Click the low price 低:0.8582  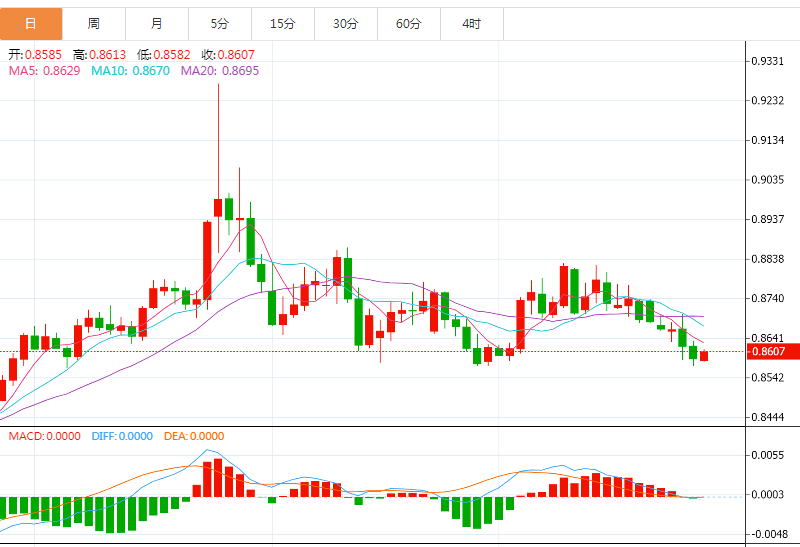pos(164,55)
